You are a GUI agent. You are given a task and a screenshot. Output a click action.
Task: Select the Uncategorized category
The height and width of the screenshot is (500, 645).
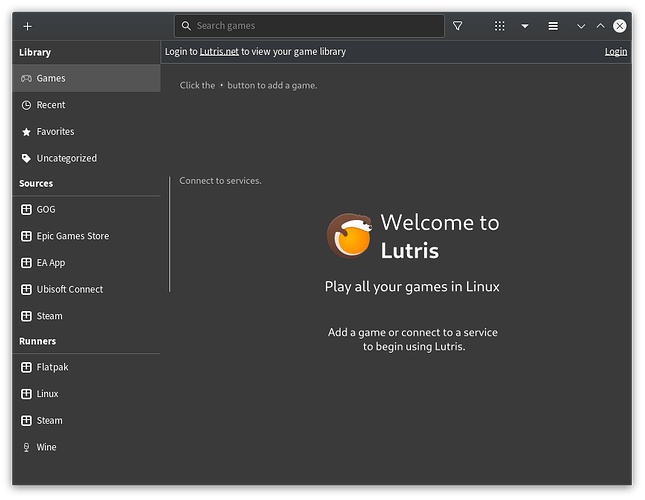click(x=86, y=158)
